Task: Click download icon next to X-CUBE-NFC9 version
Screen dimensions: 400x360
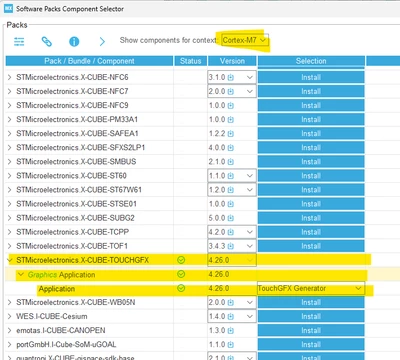Action: (x=231, y=106)
